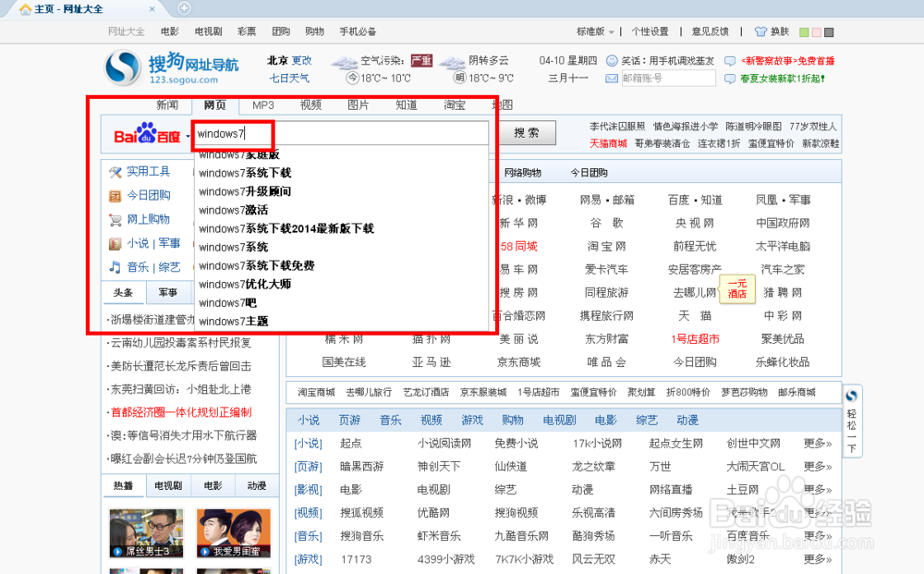Switch to the 动漫 video tab

point(257,485)
